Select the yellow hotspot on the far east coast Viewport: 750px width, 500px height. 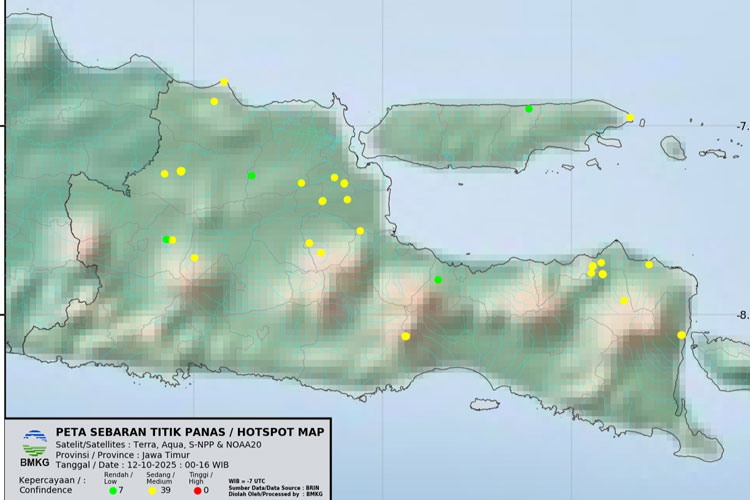681,335
